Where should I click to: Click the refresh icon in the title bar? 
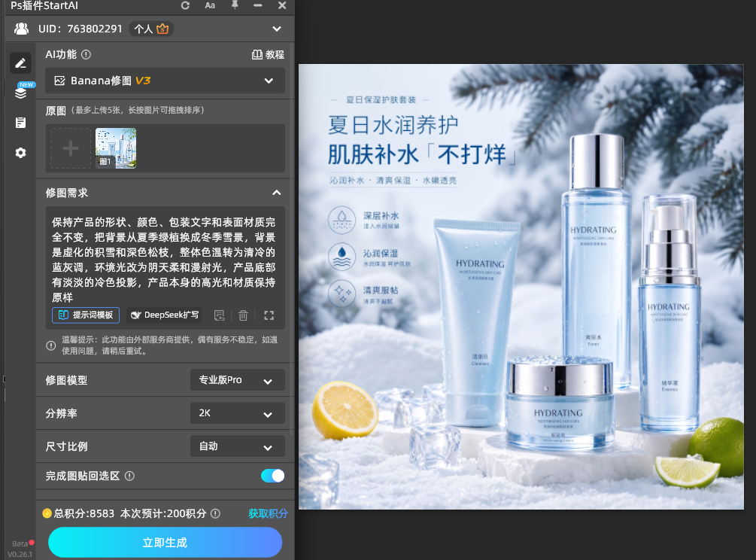pyautogui.click(x=185, y=5)
